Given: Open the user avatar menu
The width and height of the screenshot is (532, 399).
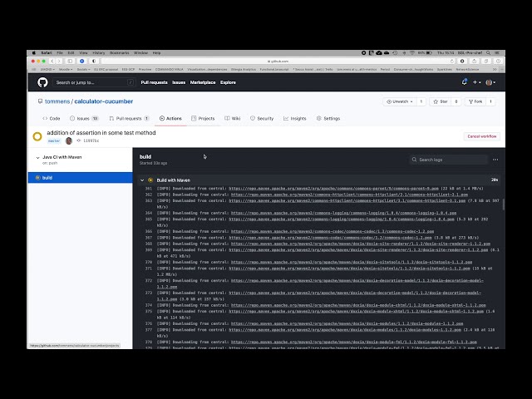Looking at the screenshot, I should [490, 82].
